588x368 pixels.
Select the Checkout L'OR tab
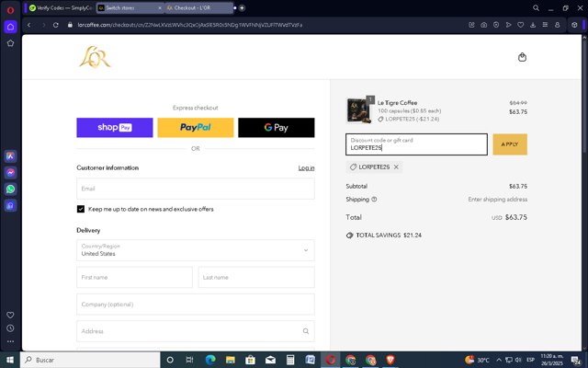pos(198,8)
